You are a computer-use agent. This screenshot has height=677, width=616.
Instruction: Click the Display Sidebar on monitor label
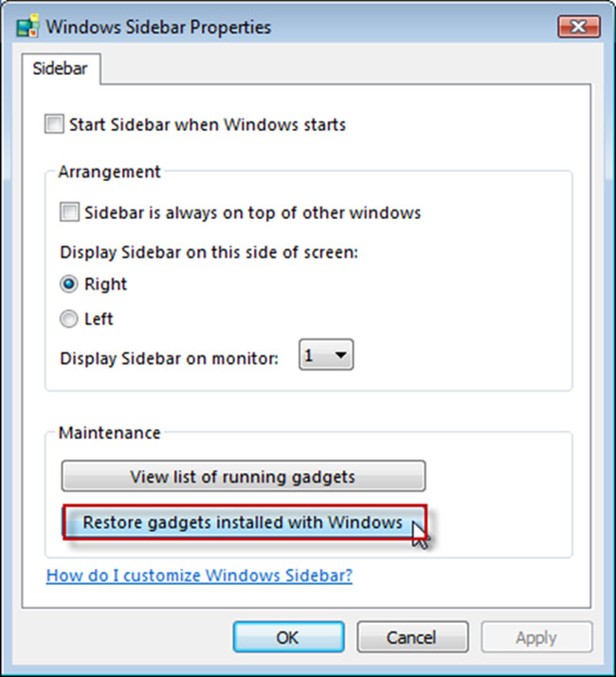tap(170, 359)
